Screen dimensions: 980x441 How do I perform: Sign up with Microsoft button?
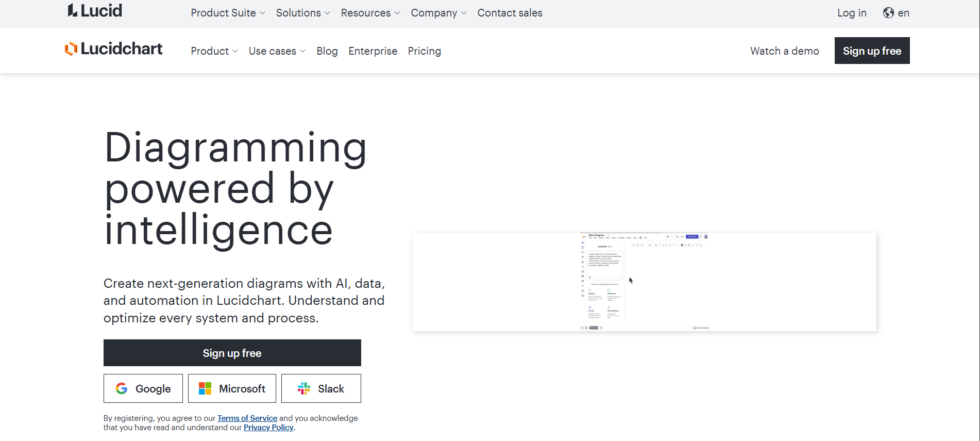click(232, 388)
